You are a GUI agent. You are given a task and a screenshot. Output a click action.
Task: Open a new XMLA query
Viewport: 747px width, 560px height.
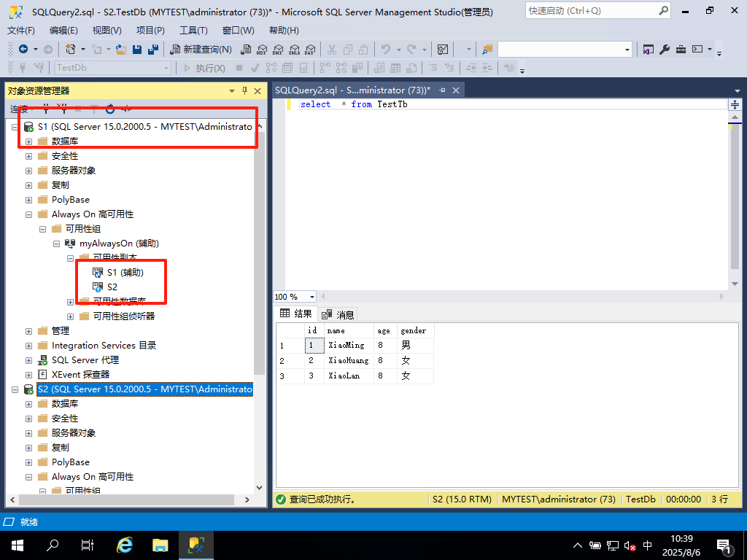[295, 49]
